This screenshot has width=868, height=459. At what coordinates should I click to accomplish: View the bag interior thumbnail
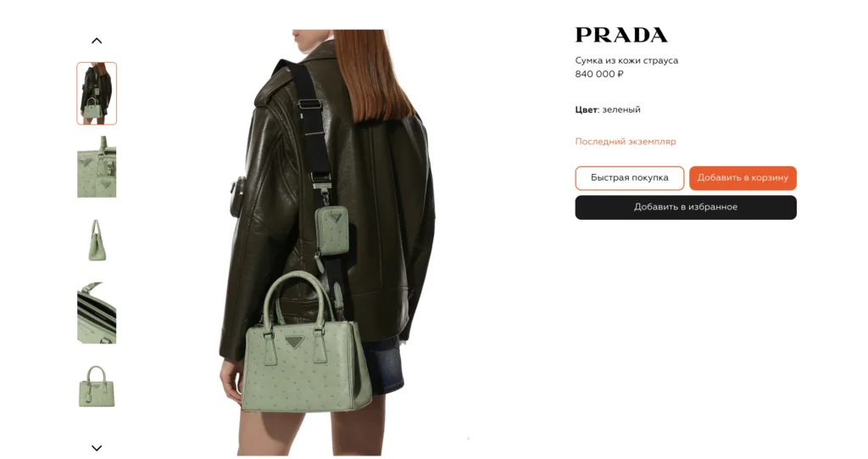click(97, 313)
